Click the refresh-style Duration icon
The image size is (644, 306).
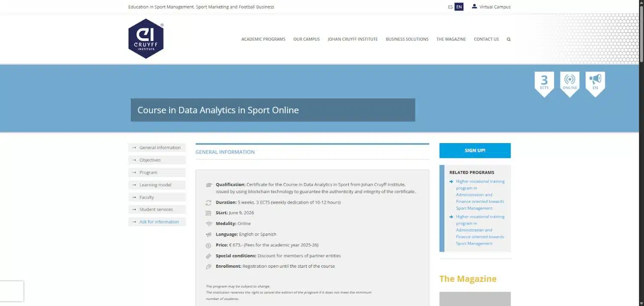click(x=209, y=202)
